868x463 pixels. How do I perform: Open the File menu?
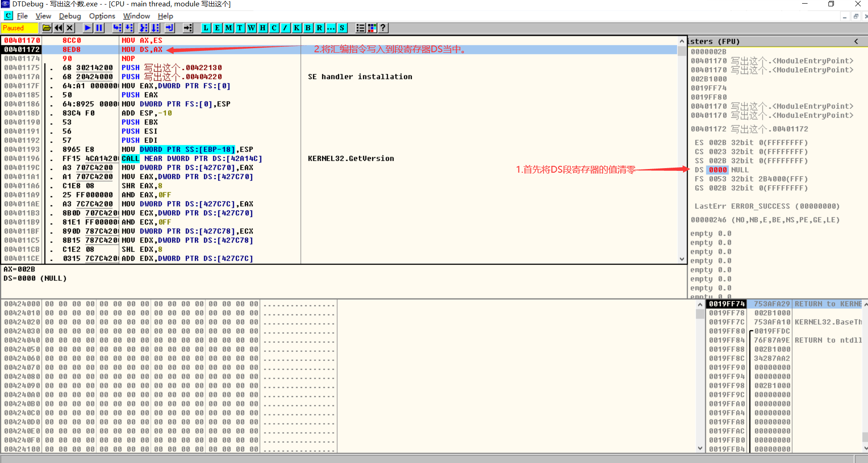pos(22,16)
